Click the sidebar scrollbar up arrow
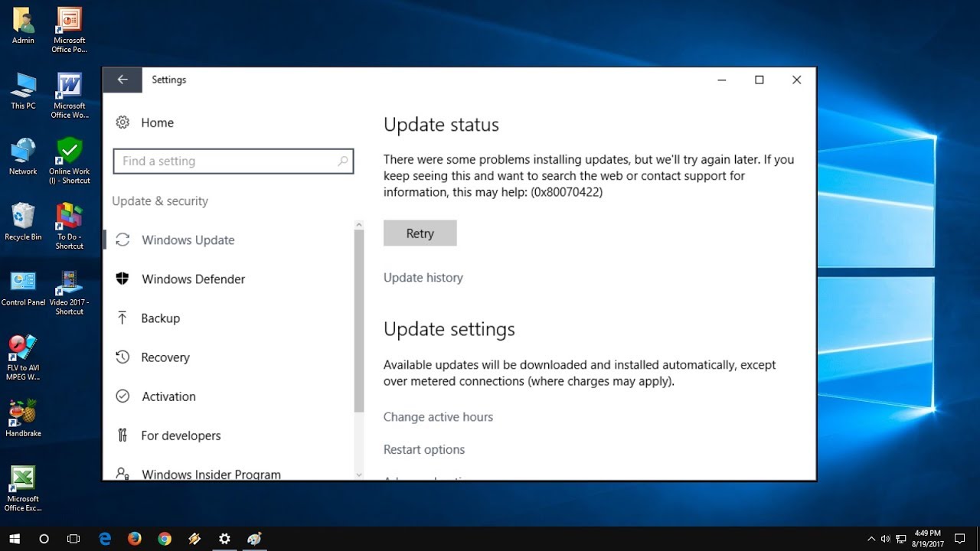This screenshot has height=551, width=980. (359, 224)
